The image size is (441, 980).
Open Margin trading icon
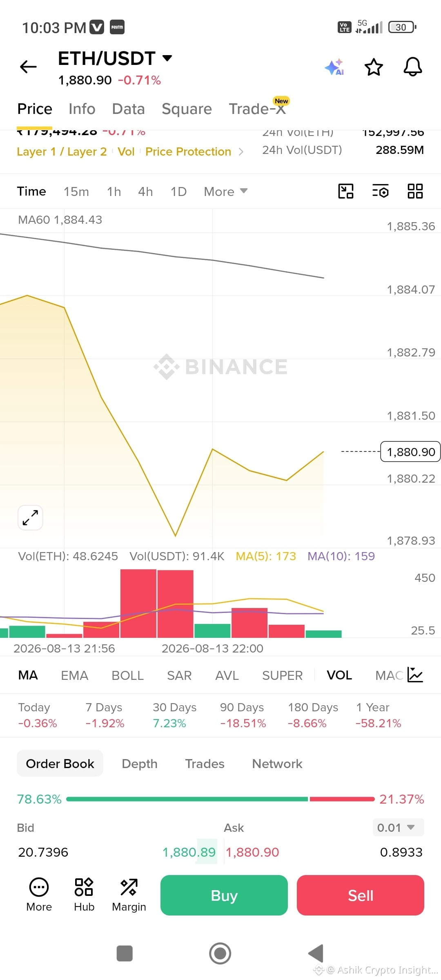[x=129, y=895]
